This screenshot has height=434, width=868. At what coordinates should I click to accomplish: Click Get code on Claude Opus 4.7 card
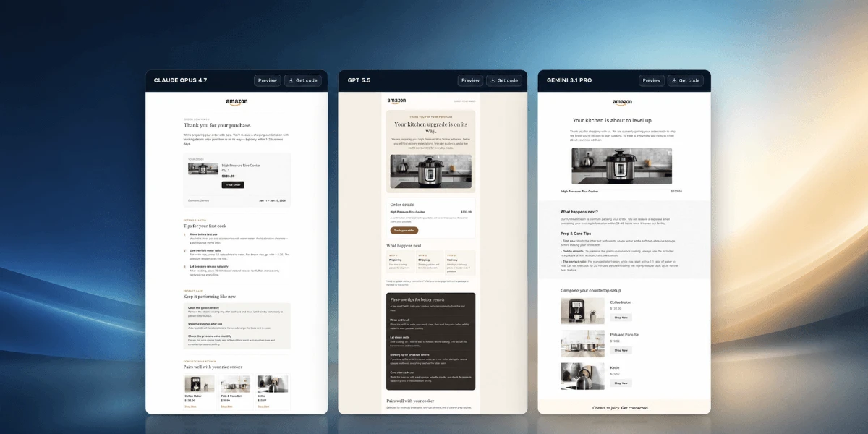(x=303, y=80)
